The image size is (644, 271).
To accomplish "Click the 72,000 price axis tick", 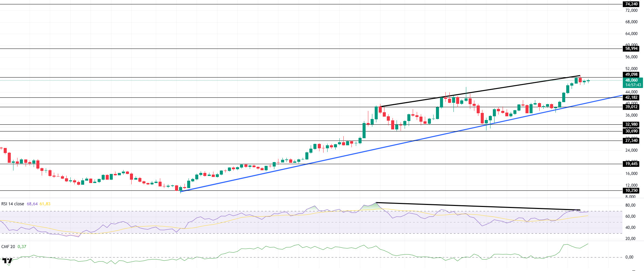I will [631, 10].
